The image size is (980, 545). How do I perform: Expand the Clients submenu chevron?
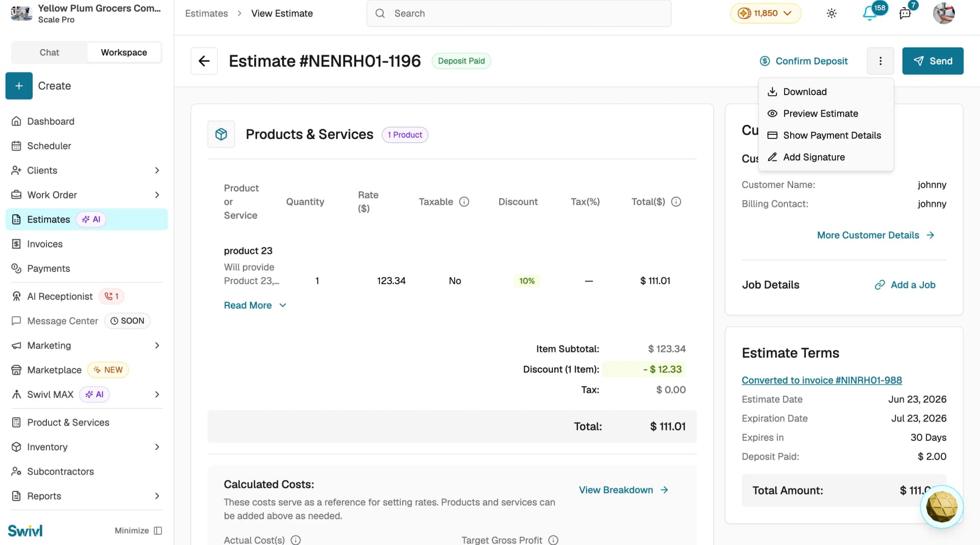pyautogui.click(x=157, y=170)
